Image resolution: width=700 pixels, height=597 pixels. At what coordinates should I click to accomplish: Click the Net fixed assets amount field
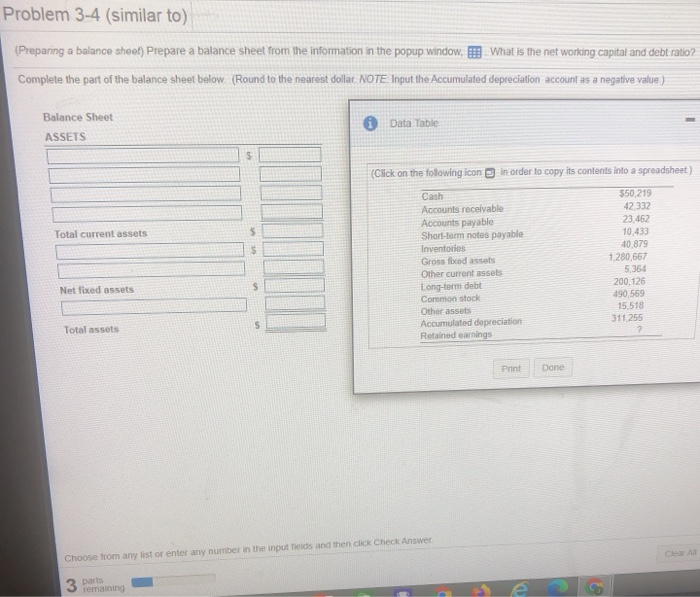pyautogui.click(x=295, y=285)
